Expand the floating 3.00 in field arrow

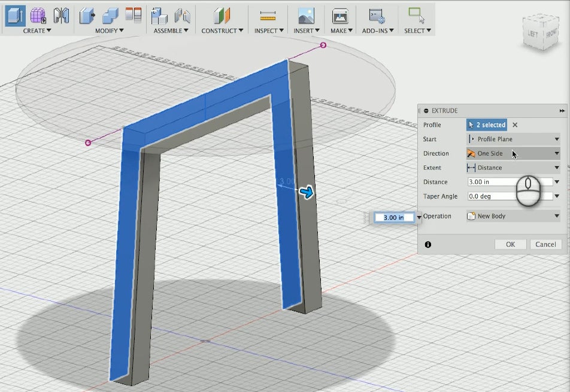(419, 217)
